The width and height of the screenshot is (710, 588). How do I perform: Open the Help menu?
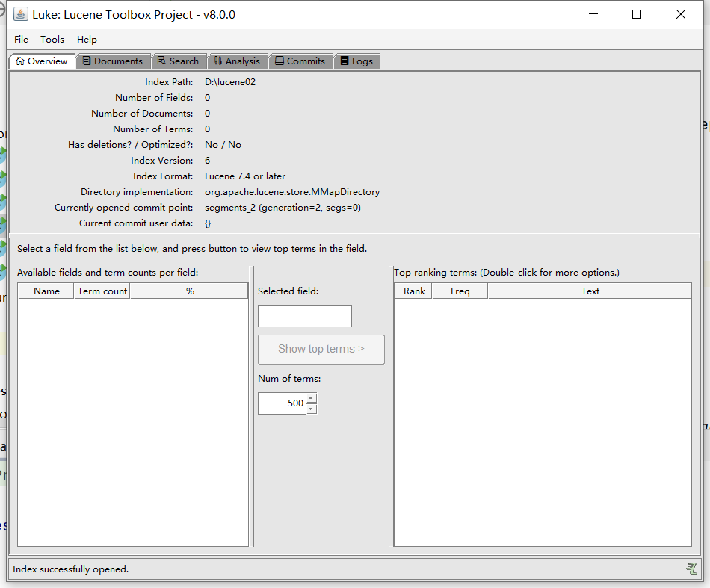click(x=87, y=40)
